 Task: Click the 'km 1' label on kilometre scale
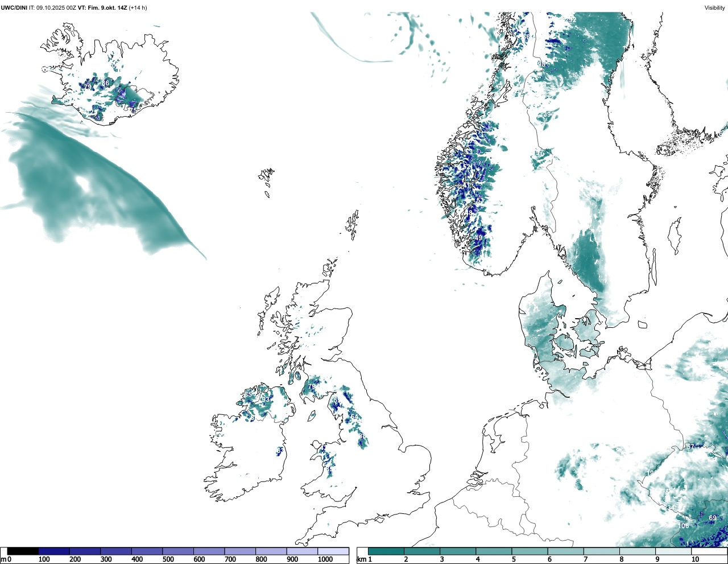coord(365,559)
